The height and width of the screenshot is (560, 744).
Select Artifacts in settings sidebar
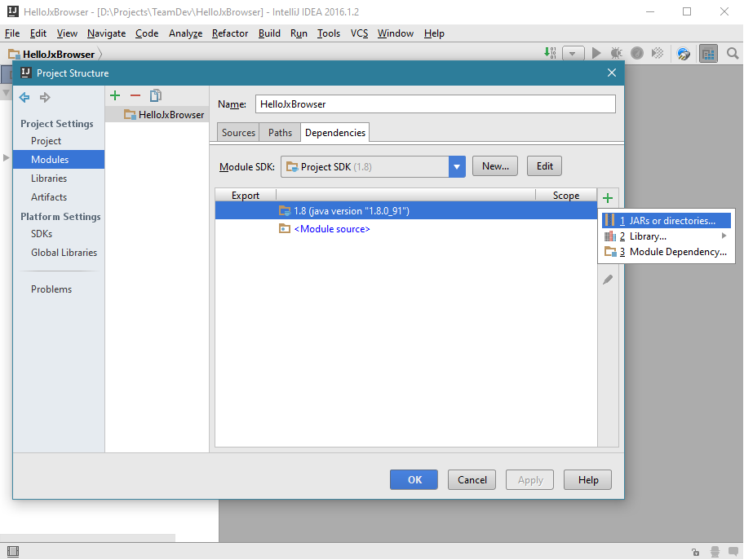pos(49,197)
